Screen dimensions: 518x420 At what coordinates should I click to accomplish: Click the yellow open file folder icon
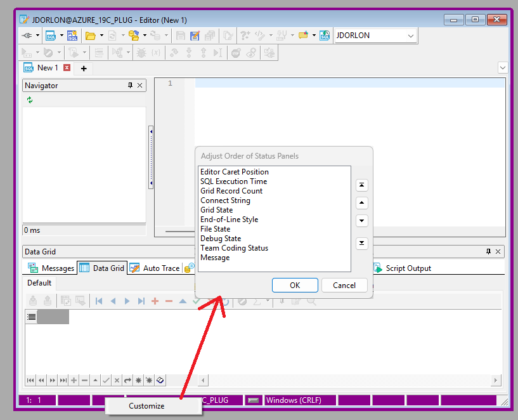click(90, 36)
